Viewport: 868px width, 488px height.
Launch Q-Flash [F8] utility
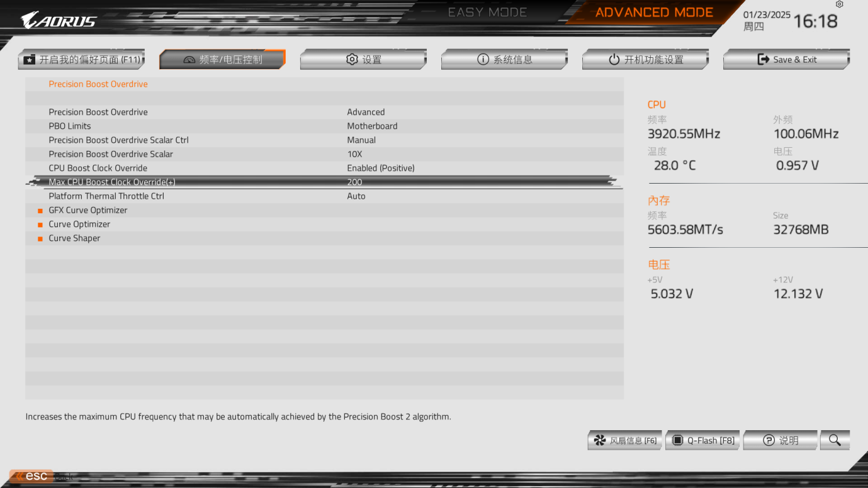tap(702, 440)
